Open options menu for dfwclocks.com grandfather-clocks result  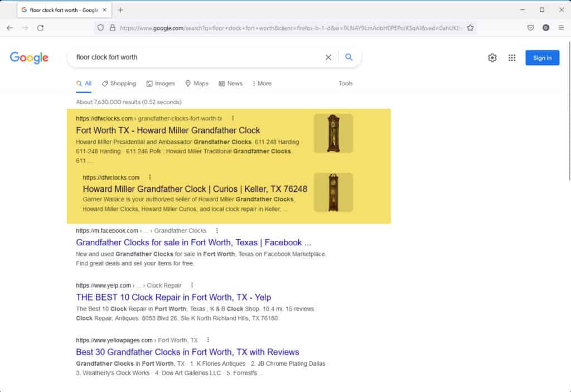(233, 118)
